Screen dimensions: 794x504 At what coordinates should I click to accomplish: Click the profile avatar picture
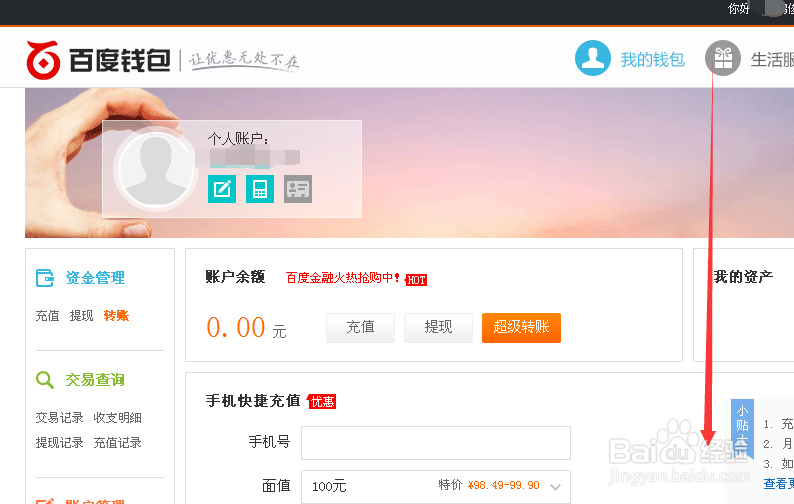pos(155,170)
